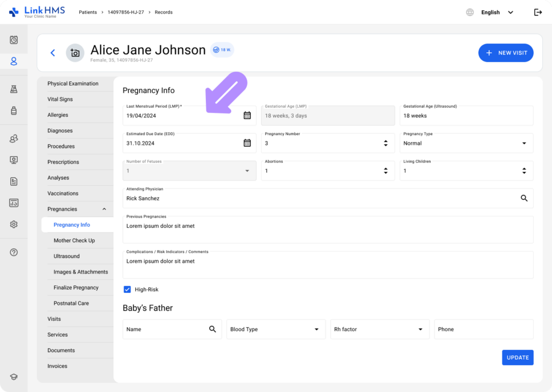Open Images & Attachments in the side menu
The height and width of the screenshot is (392, 552).
point(81,272)
